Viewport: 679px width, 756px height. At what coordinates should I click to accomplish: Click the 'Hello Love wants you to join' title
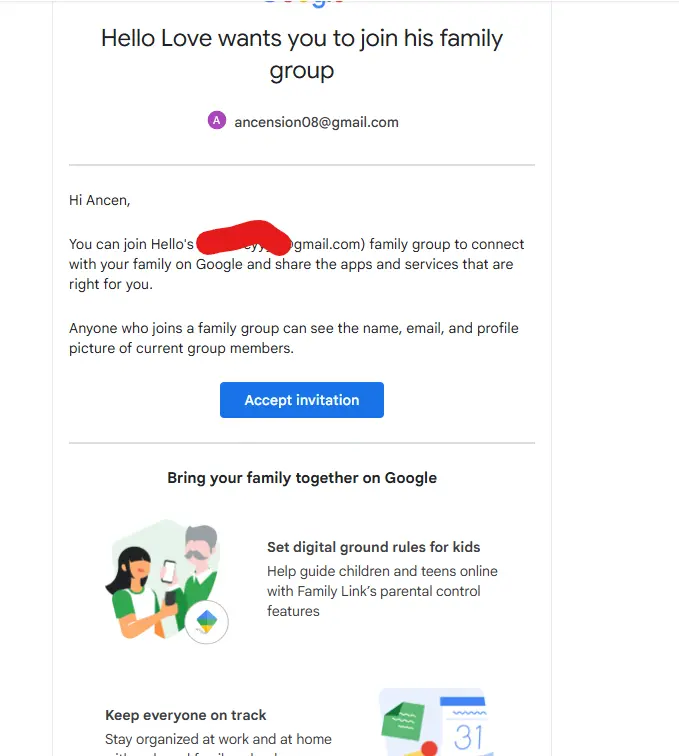[302, 54]
